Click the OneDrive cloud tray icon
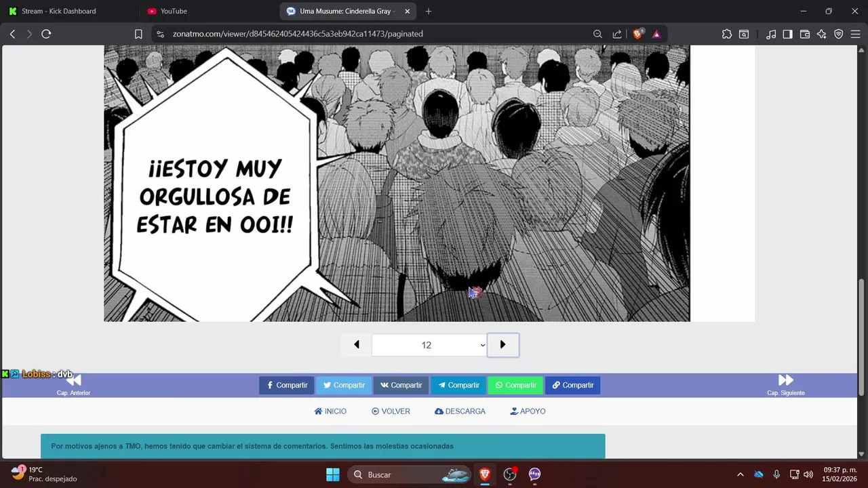Image resolution: width=868 pixels, height=488 pixels. [759, 474]
